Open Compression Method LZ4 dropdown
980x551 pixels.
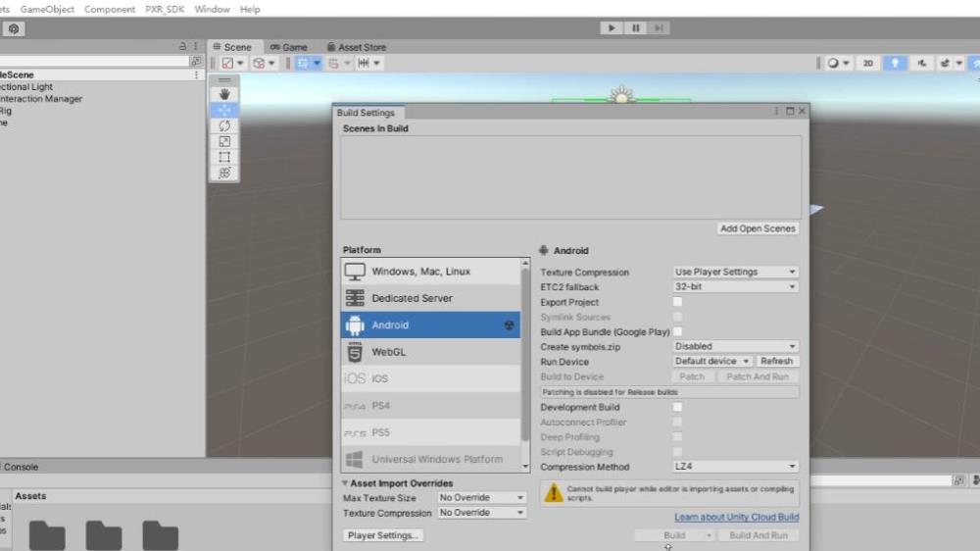[x=735, y=467]
